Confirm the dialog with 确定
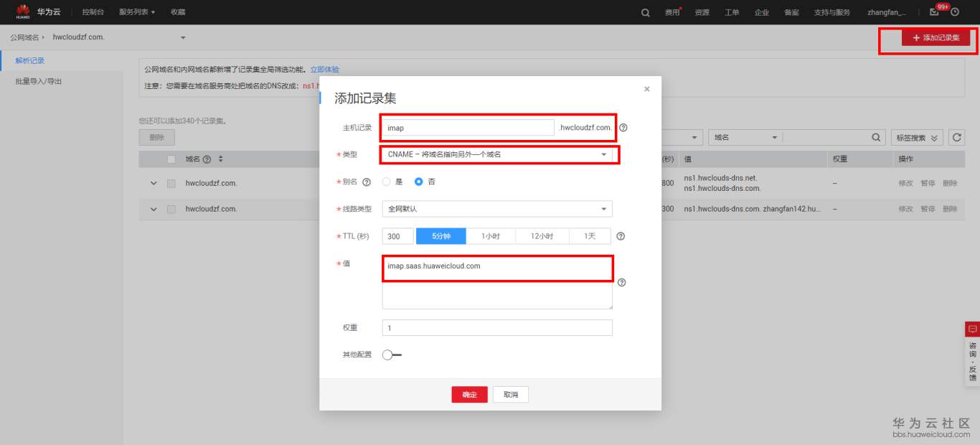Viewport: 980px width, 445px height. [469, 395]
